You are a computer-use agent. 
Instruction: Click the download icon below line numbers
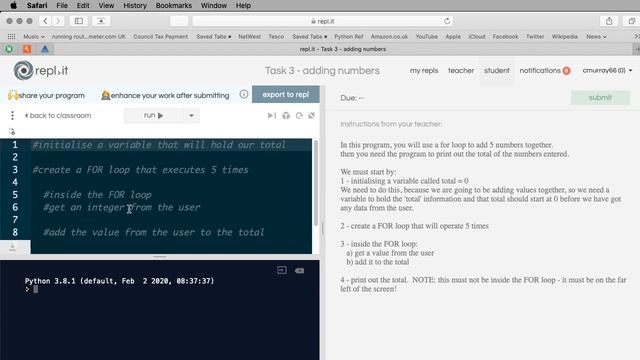[x=12, y=247]
